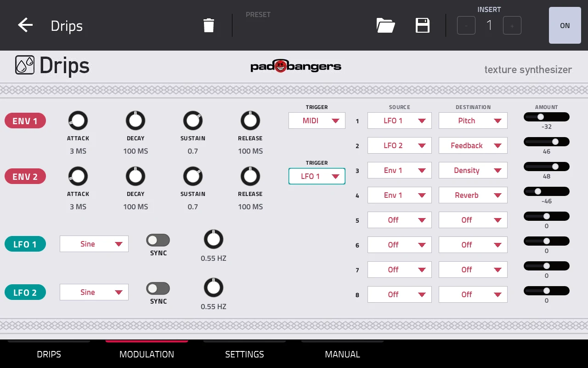Screen dimensions: 588x368
Task: Select the MODULATION tab
Action: pos(147,354)
